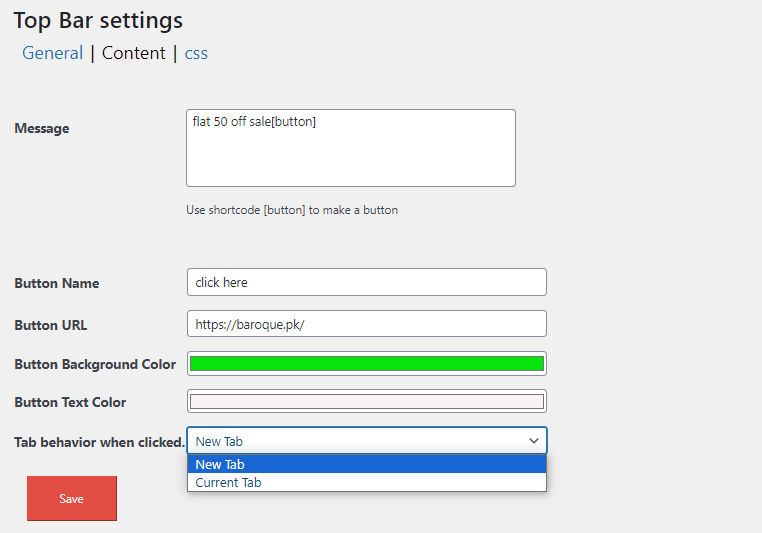The height and width of the screenshot is (533, 762).
Task: Click the Button Text Color label
Action: 70,402
